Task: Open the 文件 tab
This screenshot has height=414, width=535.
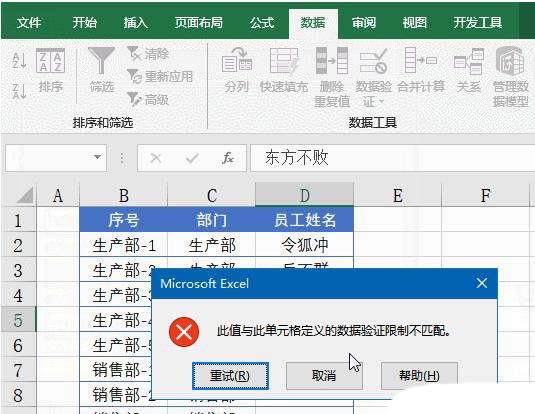Action: coord(29,23)
